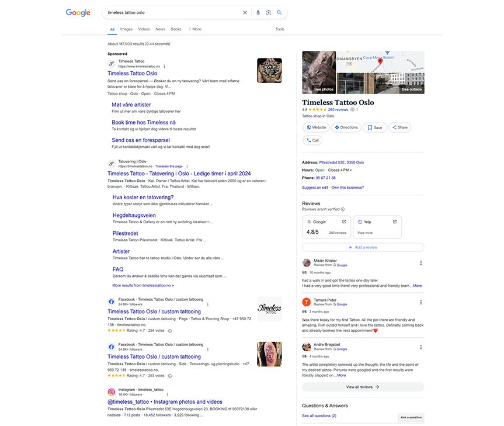Select the All results tab

point(112,29)
